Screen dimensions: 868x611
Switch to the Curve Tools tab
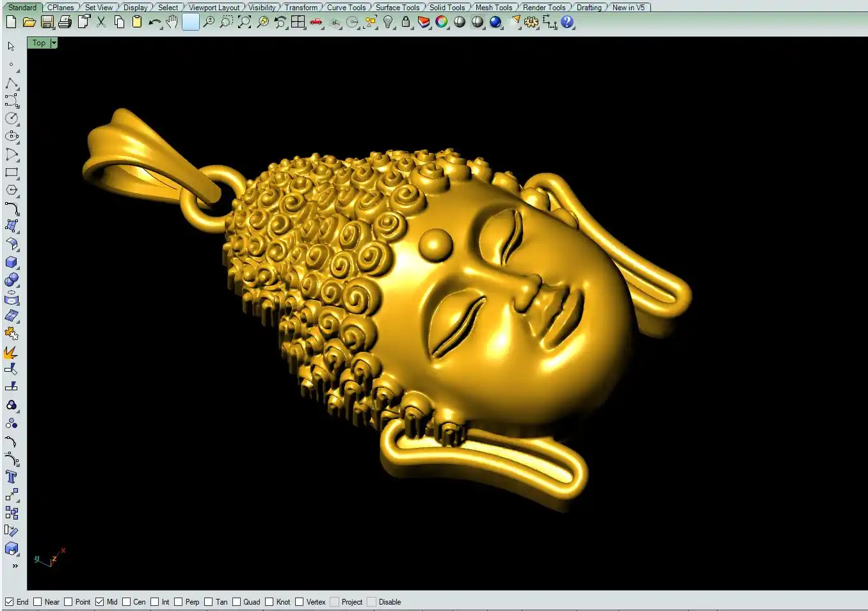coord(346,8)
